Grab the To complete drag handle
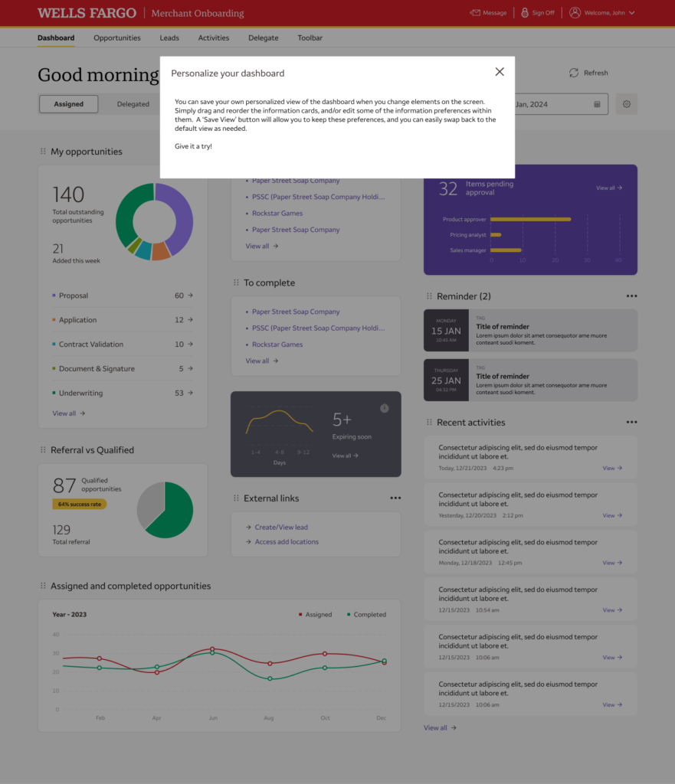This screenshot has height=784, width=675. 236,283
